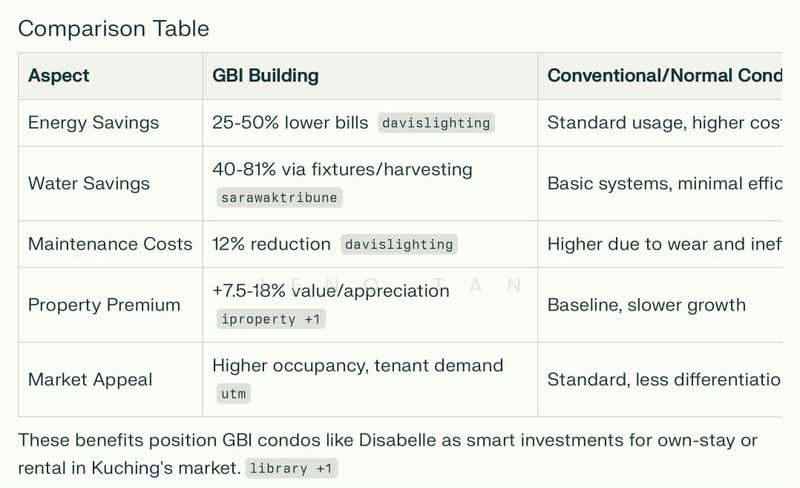Open the iproperty +1 source chip
The height and width of the screenshot is (488, 800).
click(x=271, y=320)
